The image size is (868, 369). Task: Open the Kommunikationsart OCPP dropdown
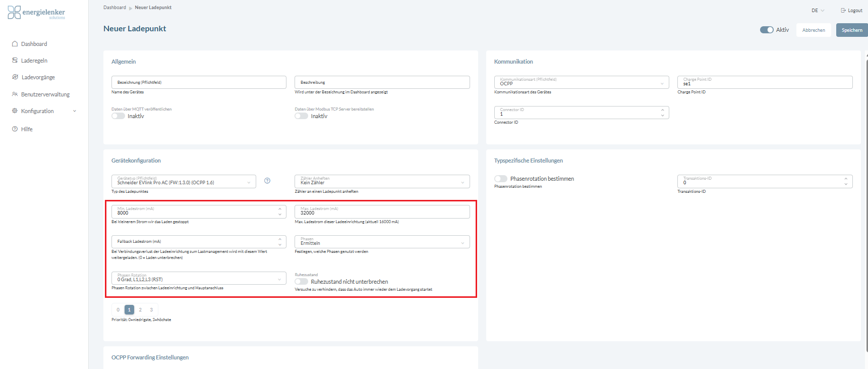click(581, 82)
